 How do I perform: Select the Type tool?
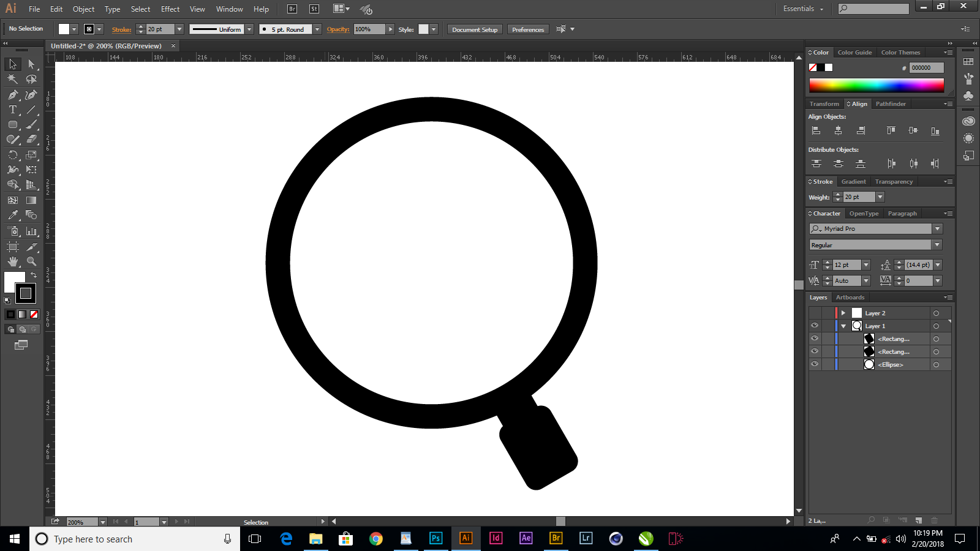13,110
